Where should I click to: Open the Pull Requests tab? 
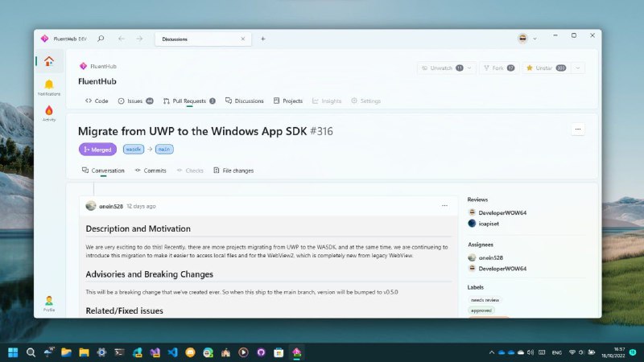click(x=189, y=101)
